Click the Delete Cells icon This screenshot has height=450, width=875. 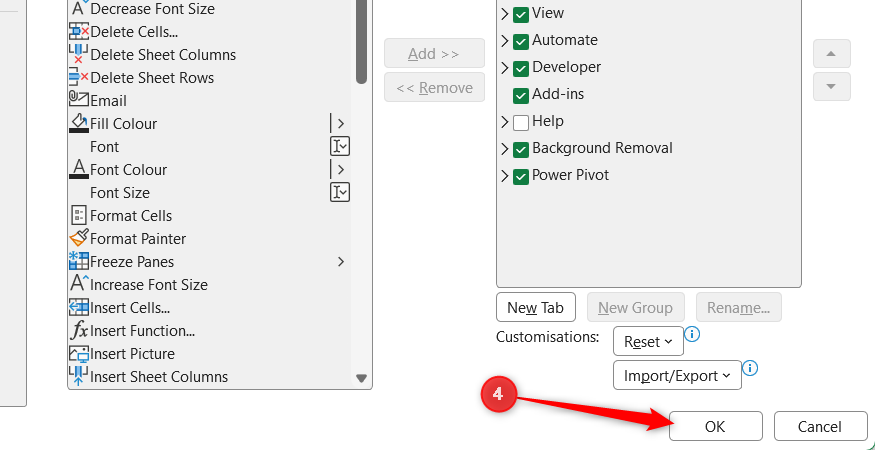(79, 31)
